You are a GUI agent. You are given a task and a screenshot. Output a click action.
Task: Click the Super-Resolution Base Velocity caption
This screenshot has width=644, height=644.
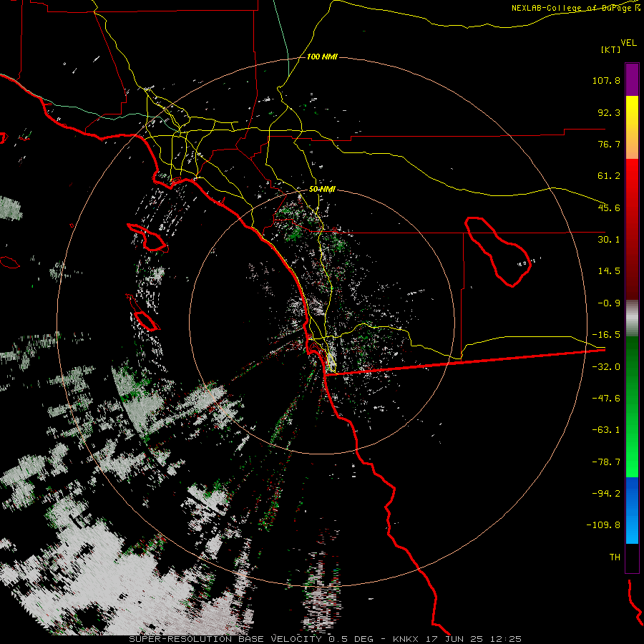326,639
